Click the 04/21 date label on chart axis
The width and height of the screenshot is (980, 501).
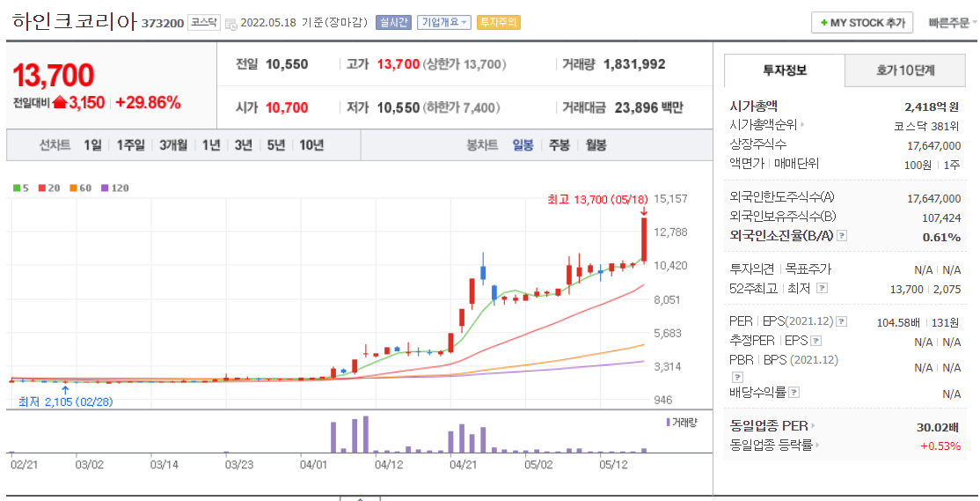tap(463, 465)
